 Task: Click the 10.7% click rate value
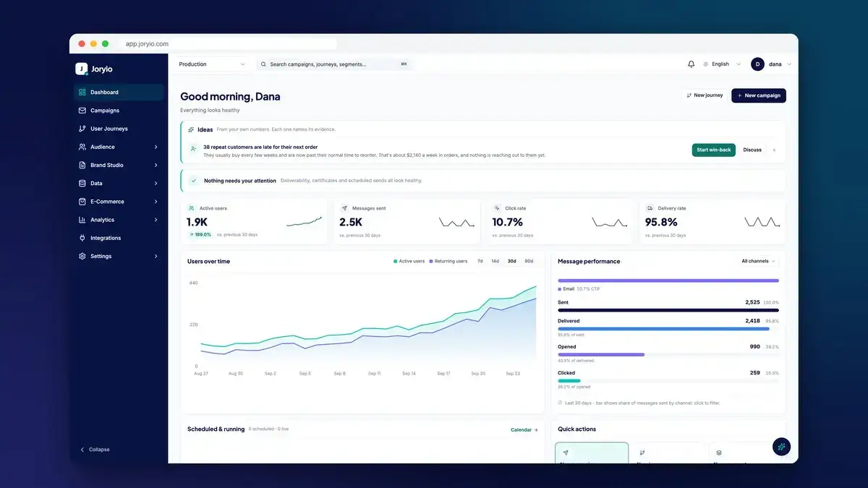507,222
